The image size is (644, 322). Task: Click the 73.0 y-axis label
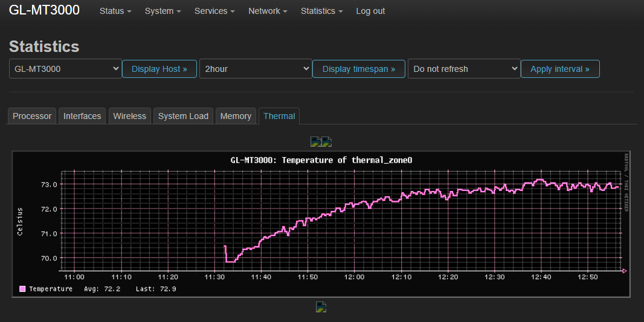tap(48, 184)
